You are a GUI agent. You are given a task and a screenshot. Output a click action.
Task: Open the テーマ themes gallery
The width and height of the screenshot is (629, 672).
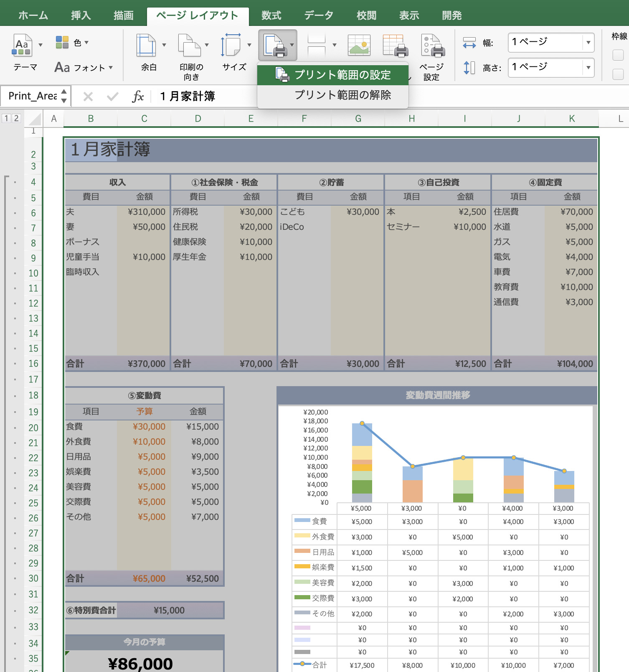click(x=22, y=45)
